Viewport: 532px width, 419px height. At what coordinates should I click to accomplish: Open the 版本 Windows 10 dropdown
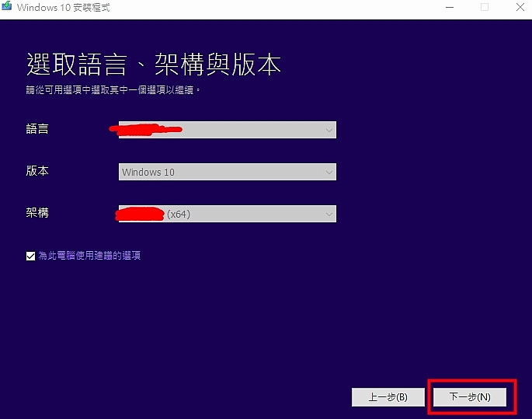228,172
